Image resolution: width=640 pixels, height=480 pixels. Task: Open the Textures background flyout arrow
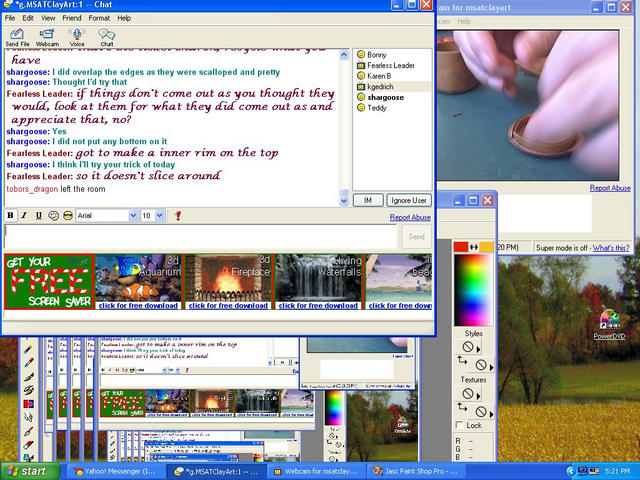491,413
